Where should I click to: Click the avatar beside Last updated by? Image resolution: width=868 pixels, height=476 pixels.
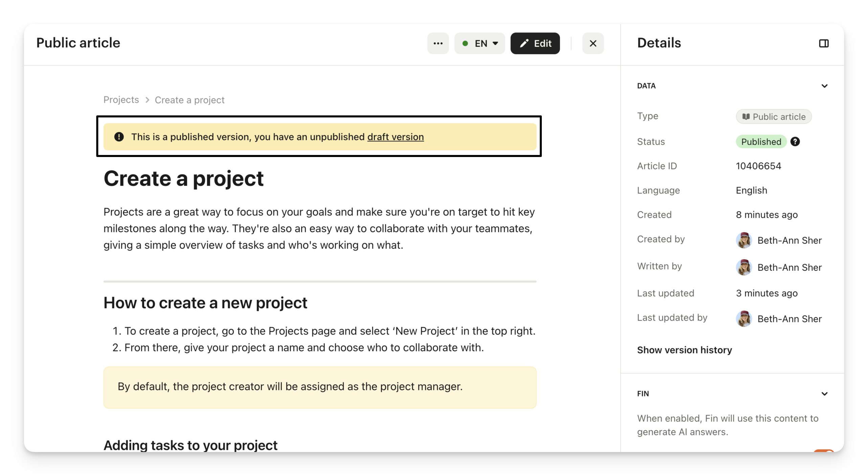point(743,319)
